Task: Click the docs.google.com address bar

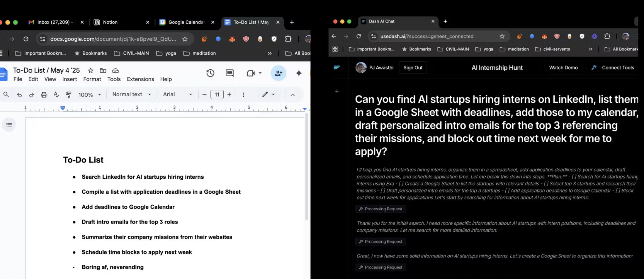Action: 113,39
